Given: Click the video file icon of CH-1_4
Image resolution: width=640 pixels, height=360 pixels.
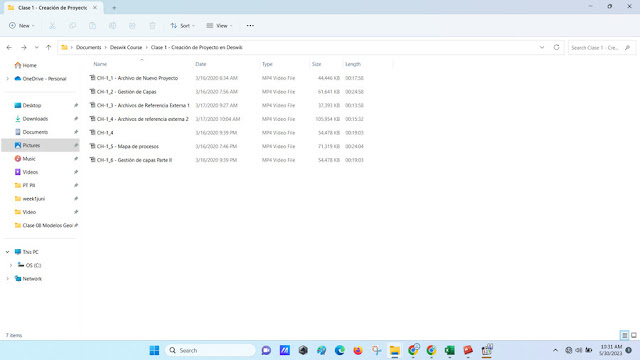Looking at the screenshot, I should click(x=93, y=133).
